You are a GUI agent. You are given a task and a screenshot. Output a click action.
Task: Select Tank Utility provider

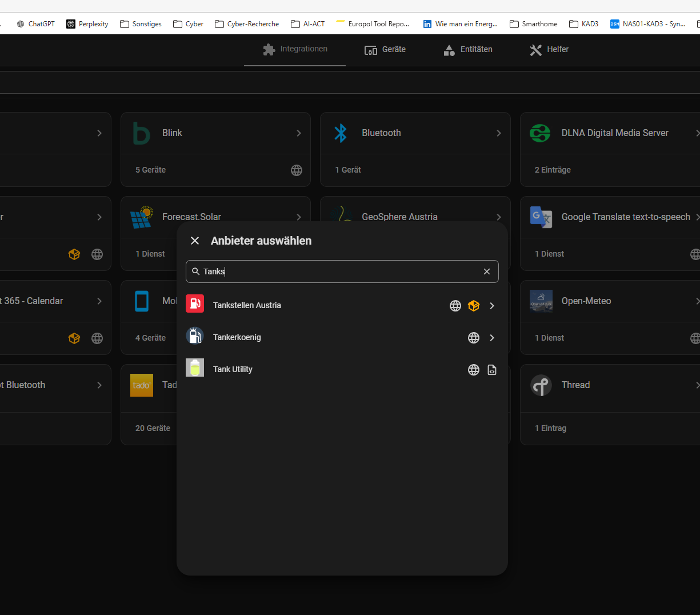[342, 369]
